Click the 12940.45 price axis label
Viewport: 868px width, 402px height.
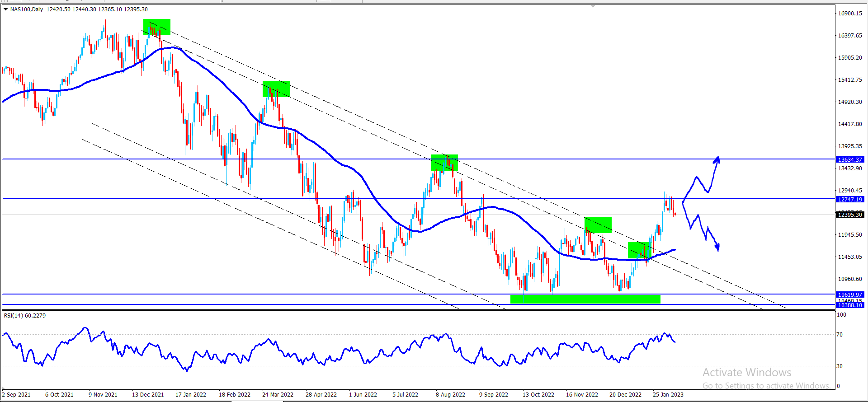coord(850,191)
